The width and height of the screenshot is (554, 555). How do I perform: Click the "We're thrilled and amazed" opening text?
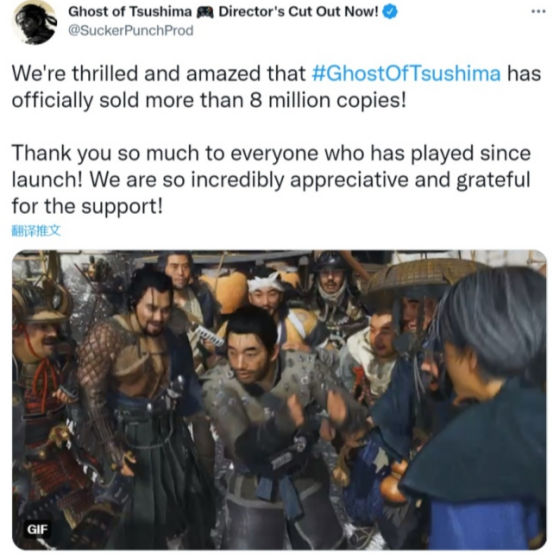159,73
